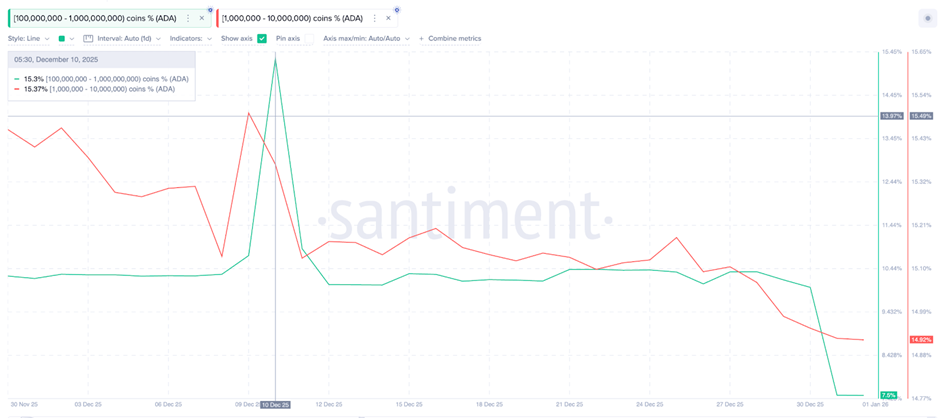Click the plus icon beside Combine metrics
The image size is (940, 418).
point(421,39)
